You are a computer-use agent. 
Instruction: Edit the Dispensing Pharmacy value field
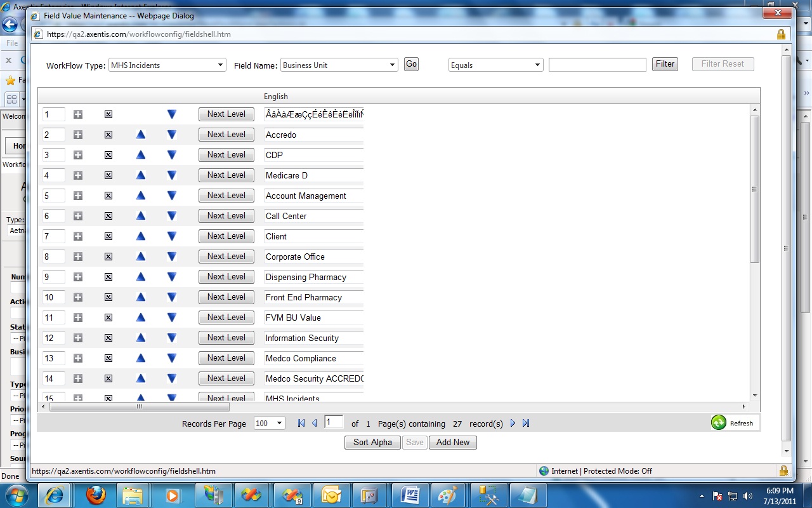pyautogui.click(x=314, y=277)
